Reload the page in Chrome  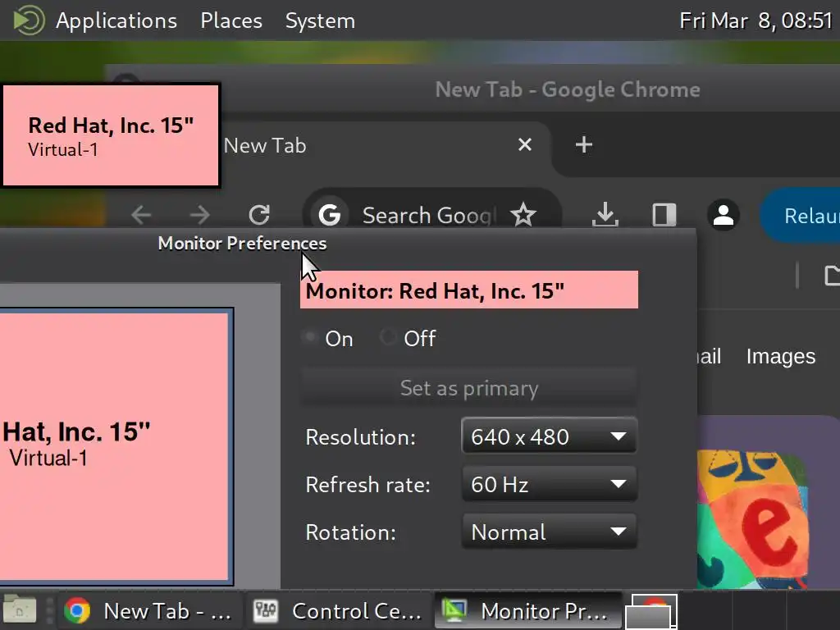click(x=259, y=215)
